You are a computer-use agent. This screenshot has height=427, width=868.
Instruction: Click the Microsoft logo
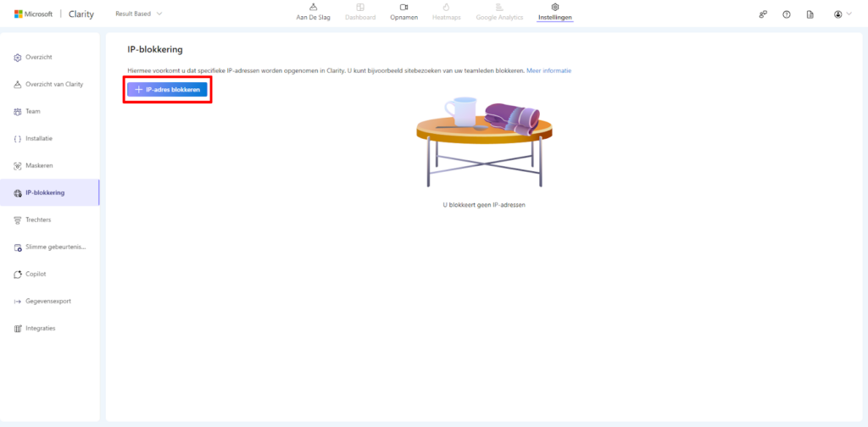pos(33,14)
